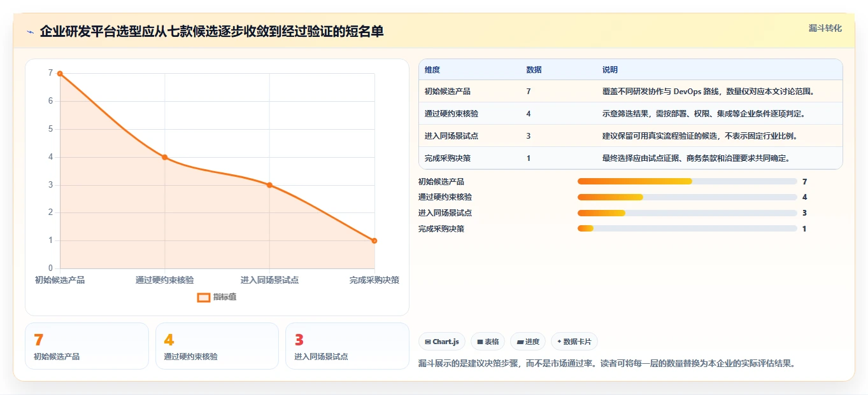Click the orange legend box for 指标值
Screen dimensions: 868x395
coord(204,297)
